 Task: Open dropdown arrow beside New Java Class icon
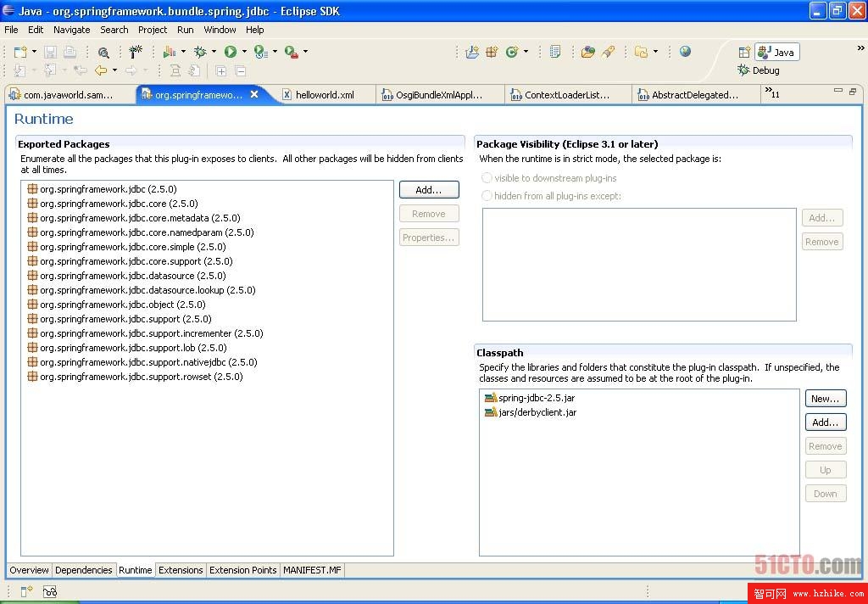tap(526, 52)
